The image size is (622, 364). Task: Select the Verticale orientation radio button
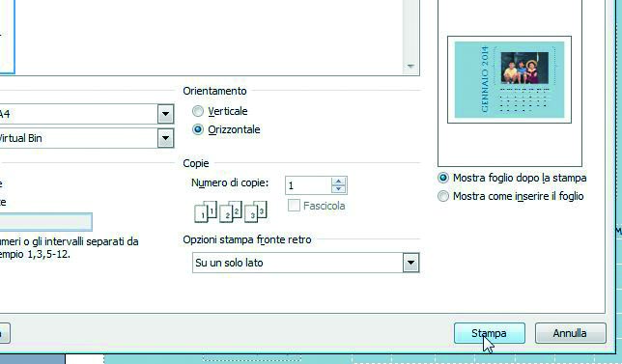click(198, 111)
